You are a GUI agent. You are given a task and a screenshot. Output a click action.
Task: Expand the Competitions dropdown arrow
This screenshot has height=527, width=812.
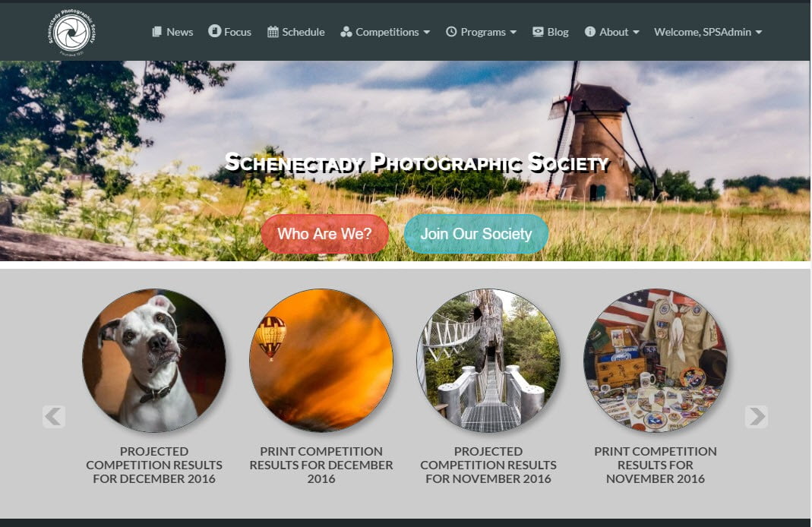[x=427, y=33]
